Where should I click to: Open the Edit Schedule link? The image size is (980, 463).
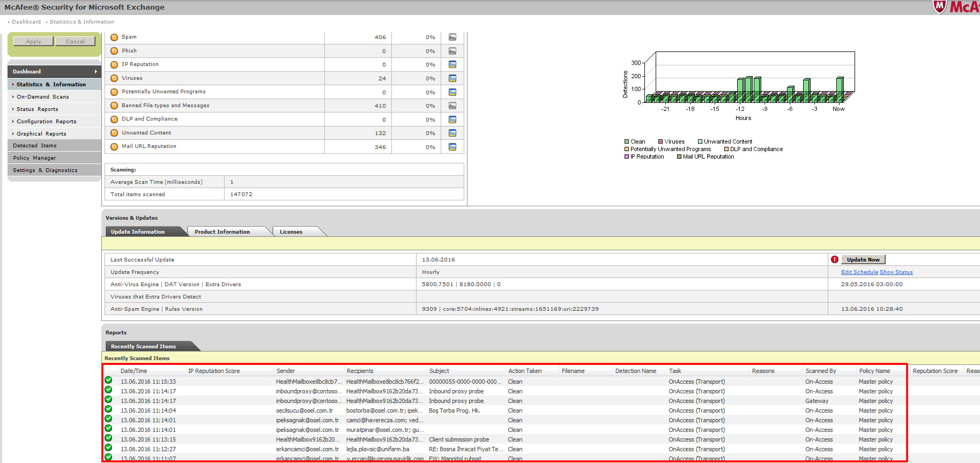pyautogui.click(x=859, y=272)
